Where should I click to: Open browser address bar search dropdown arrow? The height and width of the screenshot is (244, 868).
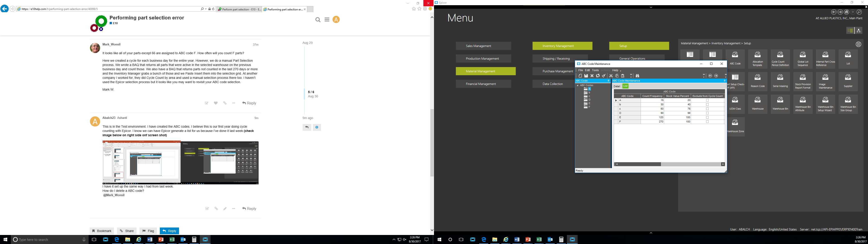tap(205, 9)
